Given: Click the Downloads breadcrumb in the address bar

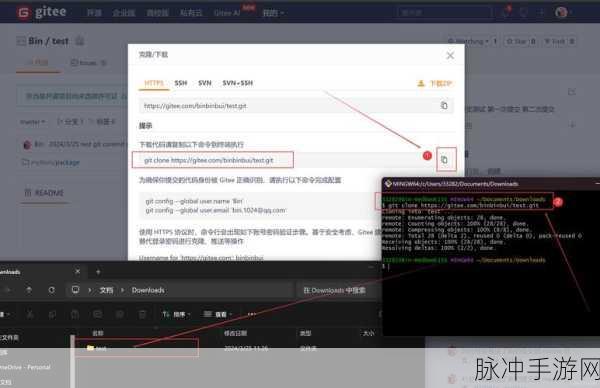Looking at the screenshot, I should 148,290.
